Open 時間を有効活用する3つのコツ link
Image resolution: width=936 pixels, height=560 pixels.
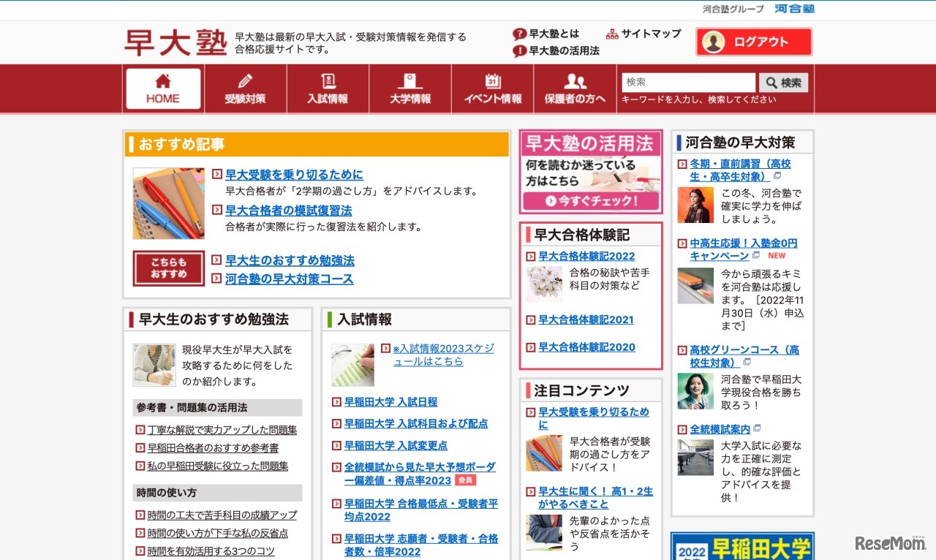point(211,551)
